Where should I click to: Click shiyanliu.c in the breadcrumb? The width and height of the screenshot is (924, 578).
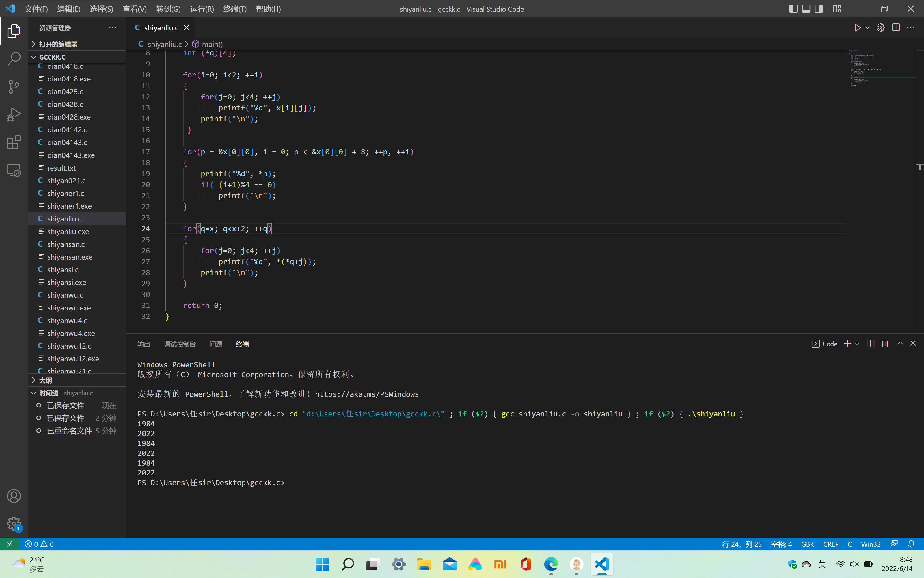pos(164,44)
